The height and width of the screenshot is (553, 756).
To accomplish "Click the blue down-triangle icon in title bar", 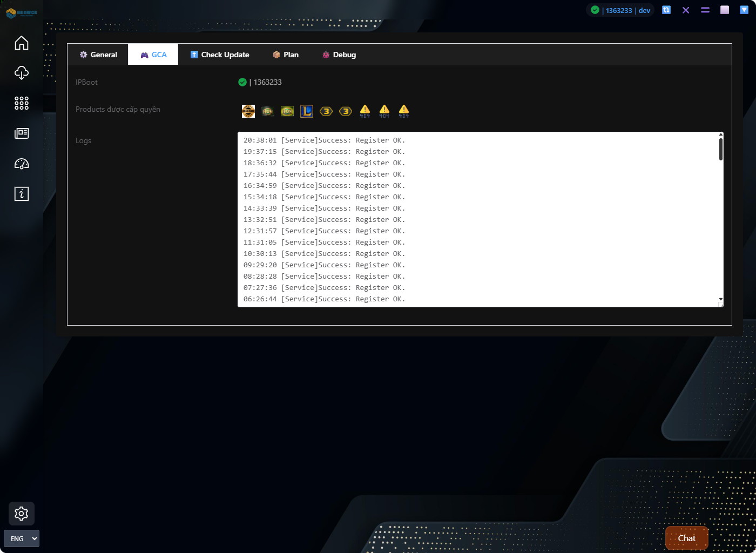I will click(x=744, y=10).
